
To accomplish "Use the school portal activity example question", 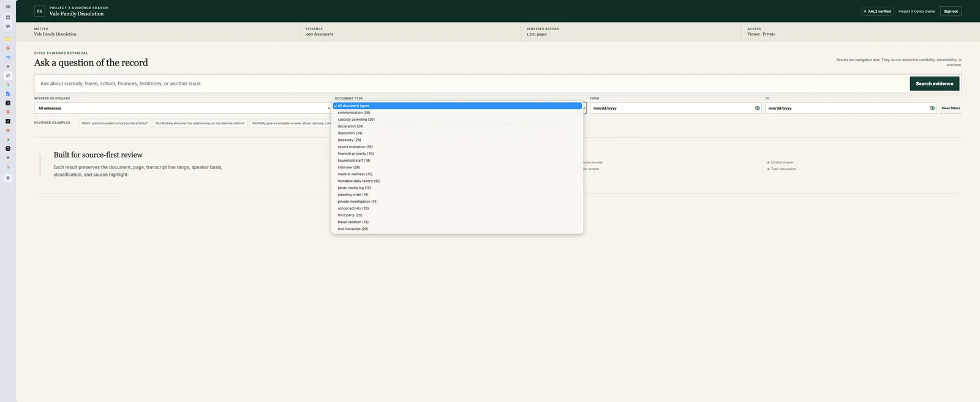I will (x=115, y=123).
